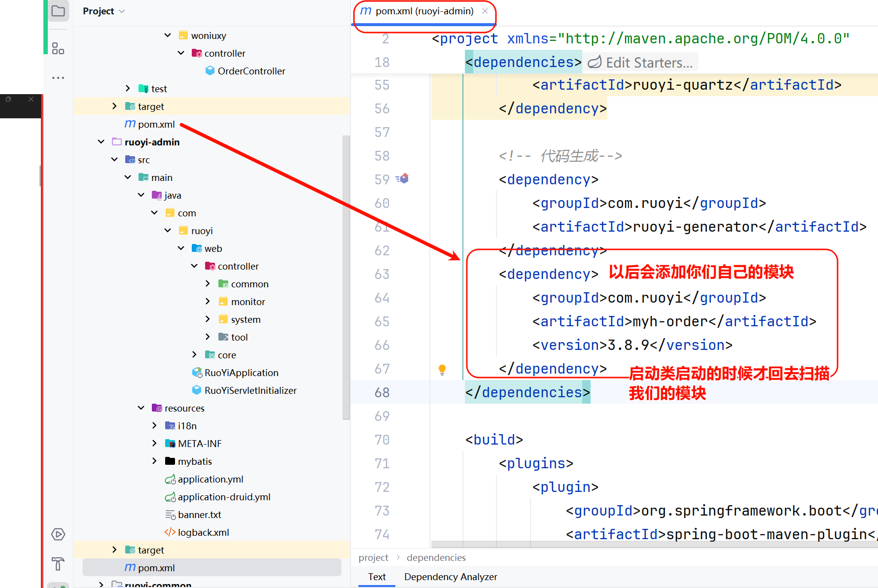Image resolution: width=878 pixels, height=588 pixels.
Task: Select OrderController in the project tree
Action: coord(251,71)
